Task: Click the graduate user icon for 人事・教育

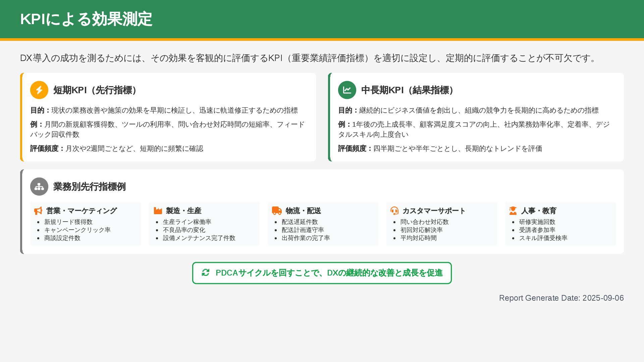Action: pyautogui.click(x=513, y=211)
